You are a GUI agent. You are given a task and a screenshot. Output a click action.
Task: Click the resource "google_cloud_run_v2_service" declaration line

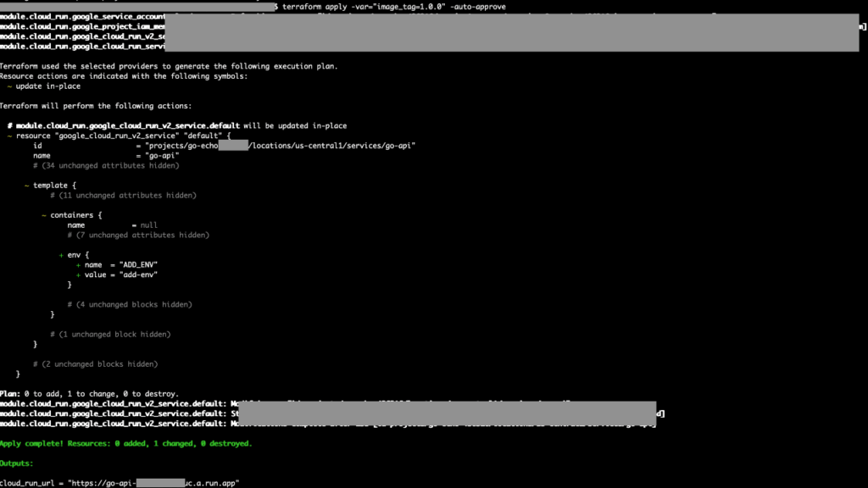(x=119, y=136)
